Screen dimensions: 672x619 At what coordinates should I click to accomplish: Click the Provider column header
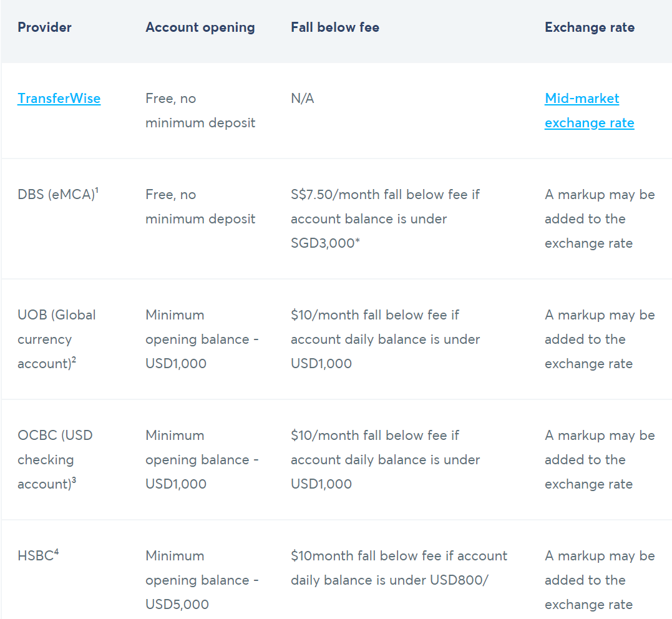click(44, 27)
